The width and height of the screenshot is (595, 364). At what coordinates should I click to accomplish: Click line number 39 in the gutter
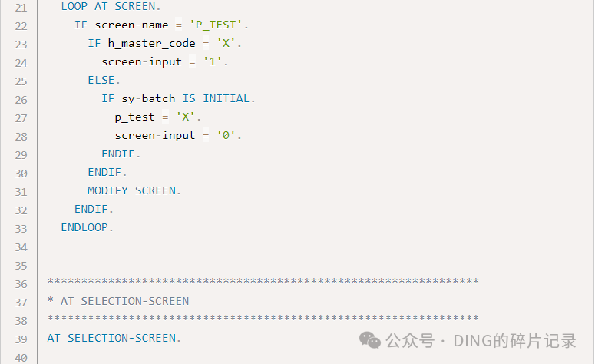[21, 339]
